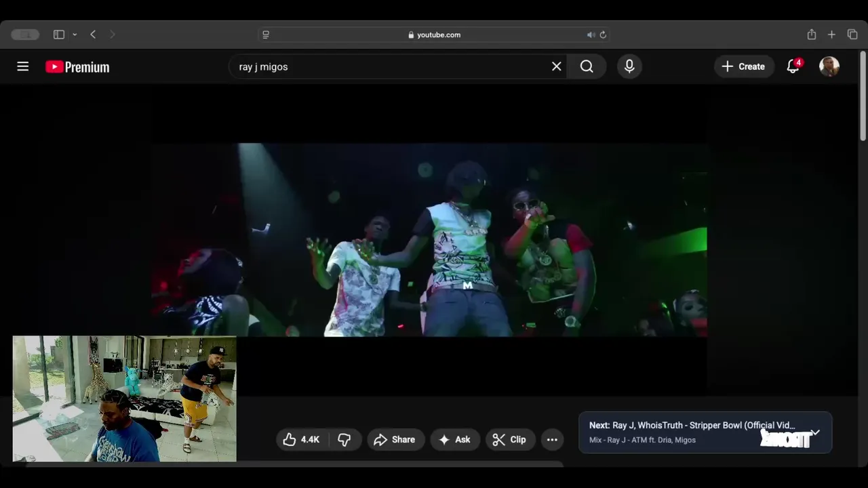Screen dimensions: 868x488
Task: Open next video Stripper Bowl title
Action: pyautogui.click(x=703, y=426)
